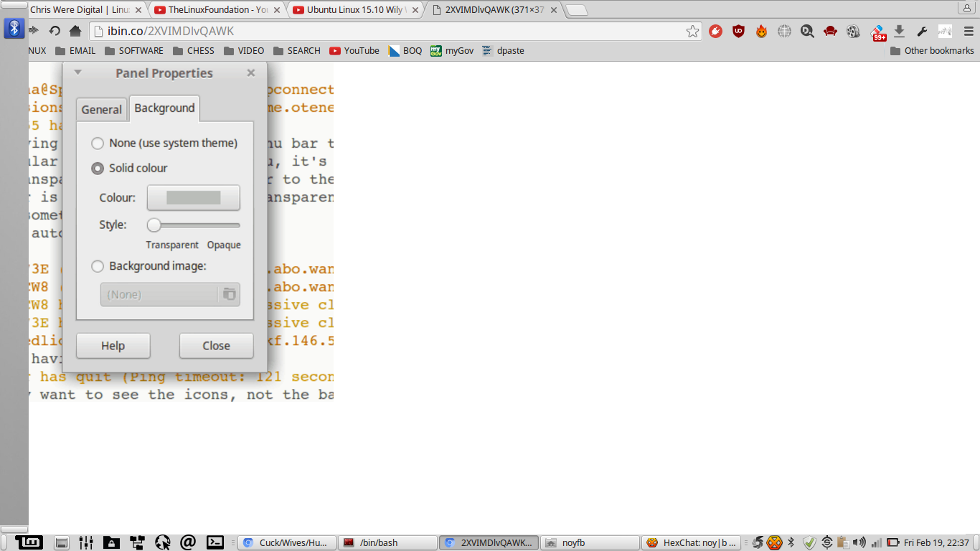
Task: Go to the browser home page
Action: (75, 31)
